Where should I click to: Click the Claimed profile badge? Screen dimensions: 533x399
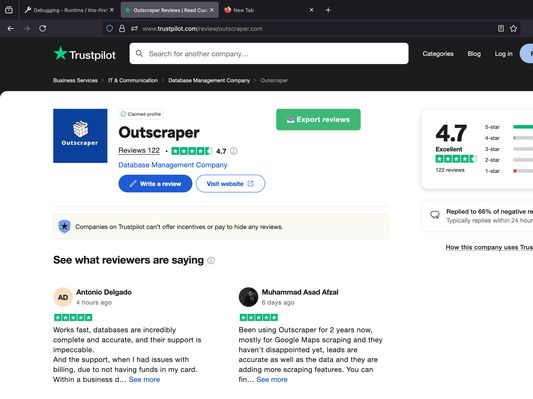[141, 114]
